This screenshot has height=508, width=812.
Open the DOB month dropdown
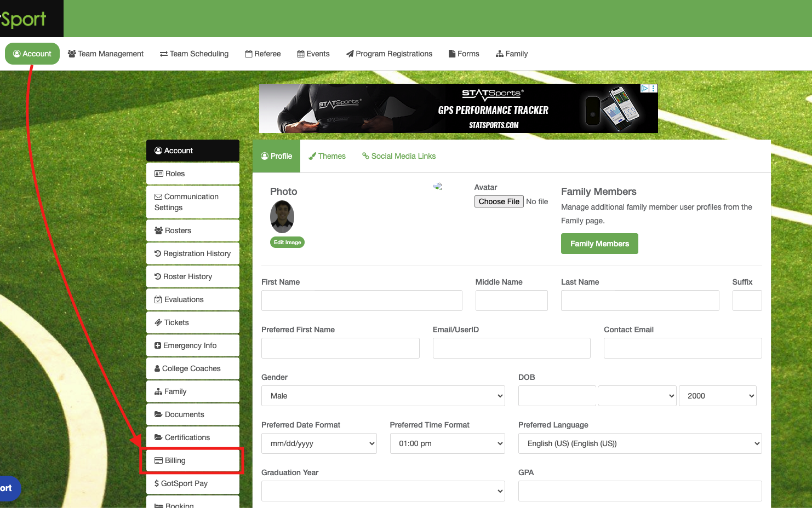tap(637, 396)
